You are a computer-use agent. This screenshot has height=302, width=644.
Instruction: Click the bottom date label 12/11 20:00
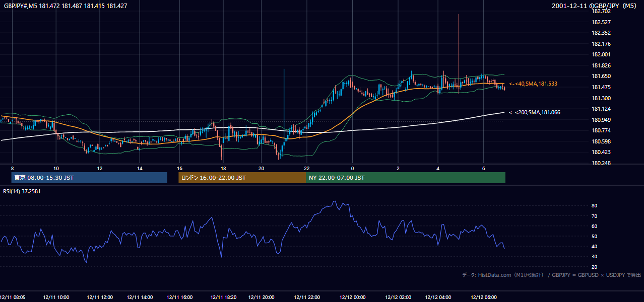(261, 297)
